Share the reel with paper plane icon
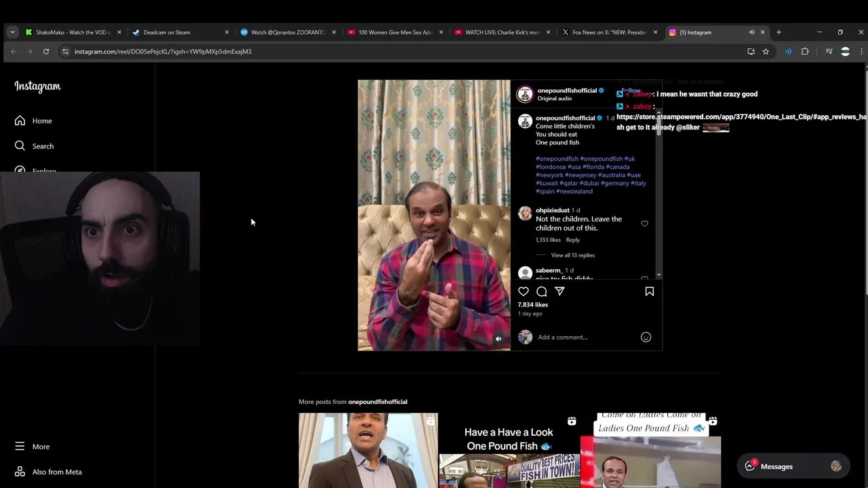Image resolution: width=868 pixels, height=488 pixels. tap(559, 291)
